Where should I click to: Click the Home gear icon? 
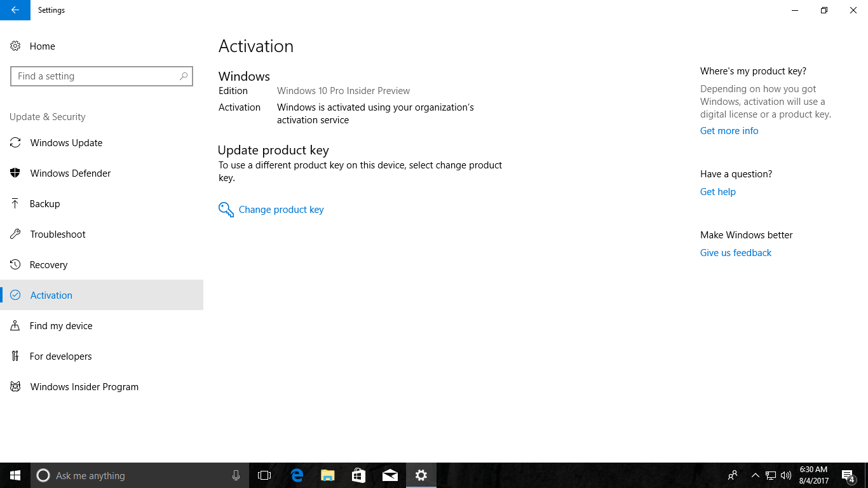15,46
